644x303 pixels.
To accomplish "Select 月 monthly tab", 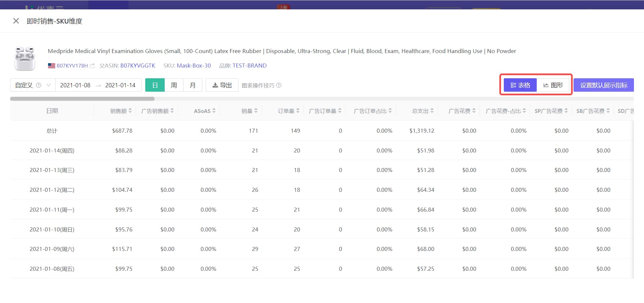I will coord(193,85).
